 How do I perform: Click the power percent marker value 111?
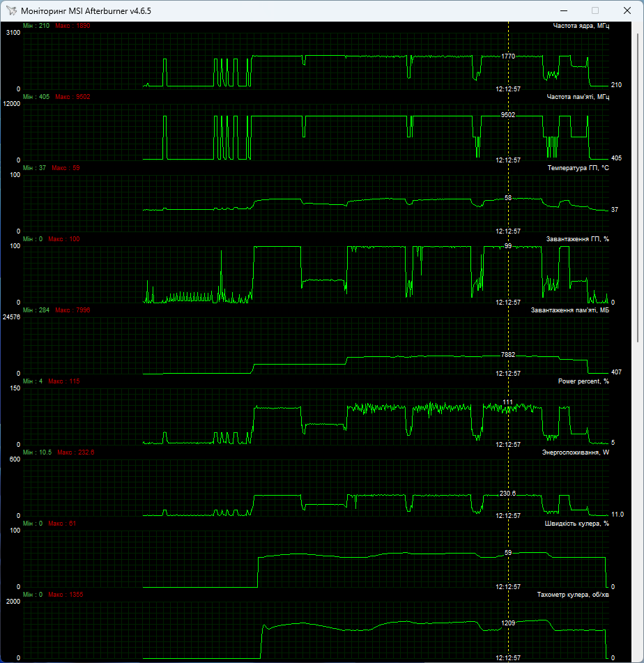[x=508, y=402]
